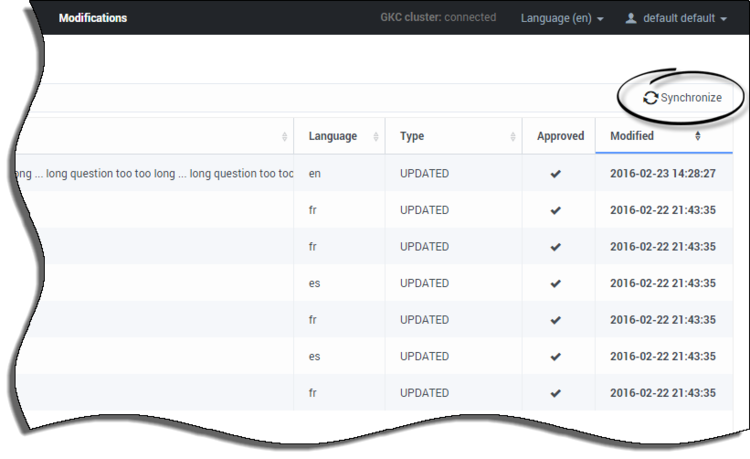Click the 2016-02-23 14:28:27 modified timestamp
750x459 pixels.
[662, 174]
